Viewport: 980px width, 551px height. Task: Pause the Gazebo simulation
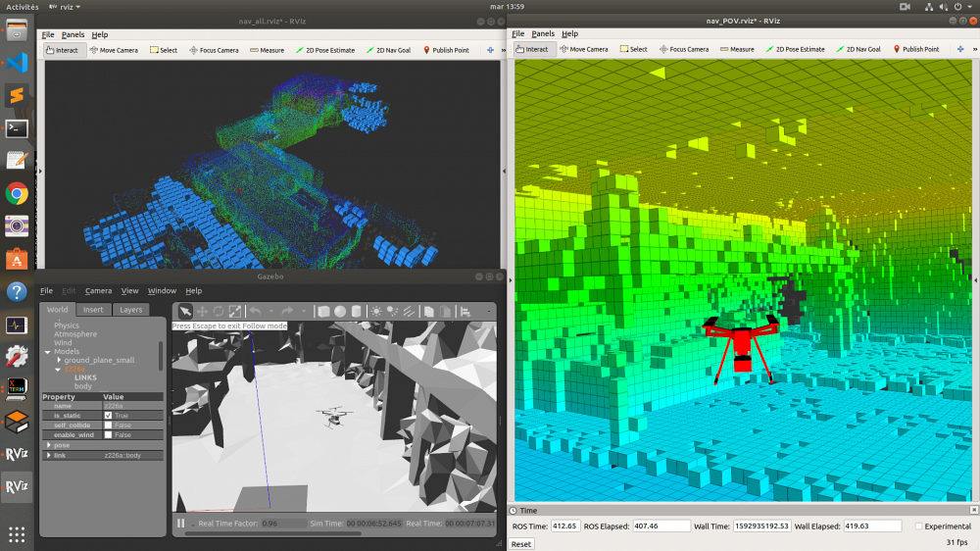(181, 524)
